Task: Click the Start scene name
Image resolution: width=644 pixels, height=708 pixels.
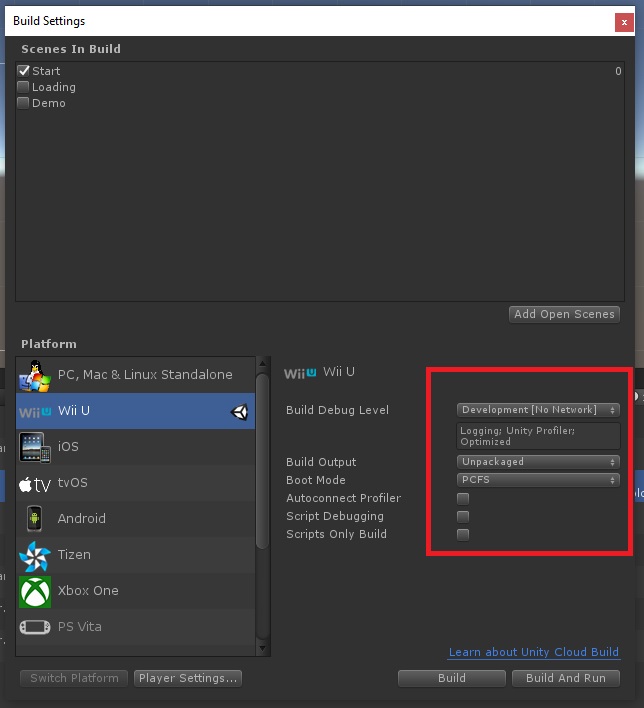Action: click(46, 71)
